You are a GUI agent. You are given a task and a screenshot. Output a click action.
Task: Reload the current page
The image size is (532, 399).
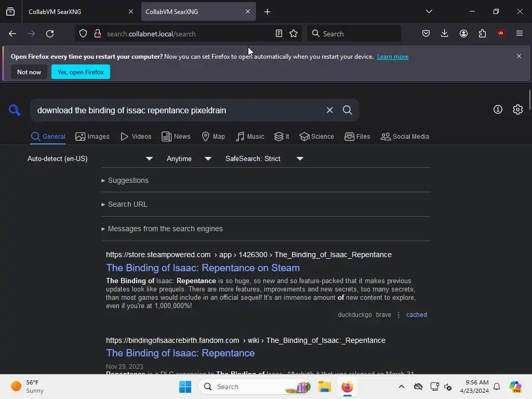pos(50,34)
